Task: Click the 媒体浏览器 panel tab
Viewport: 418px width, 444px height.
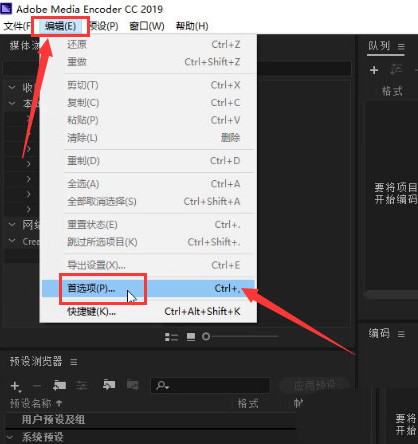Action: pos(25,46)
